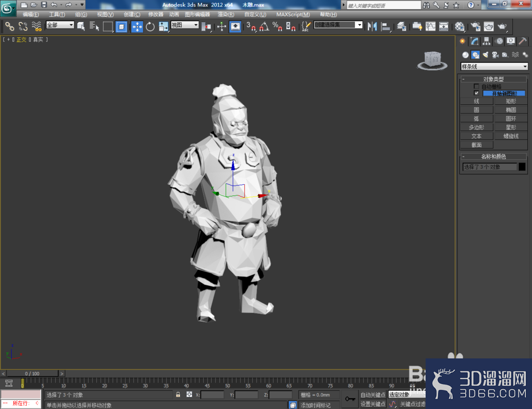This screenshot has width=532, height=409.
Task: Click the 自动关键点 auto key button
Action: [x=372, y=395]
